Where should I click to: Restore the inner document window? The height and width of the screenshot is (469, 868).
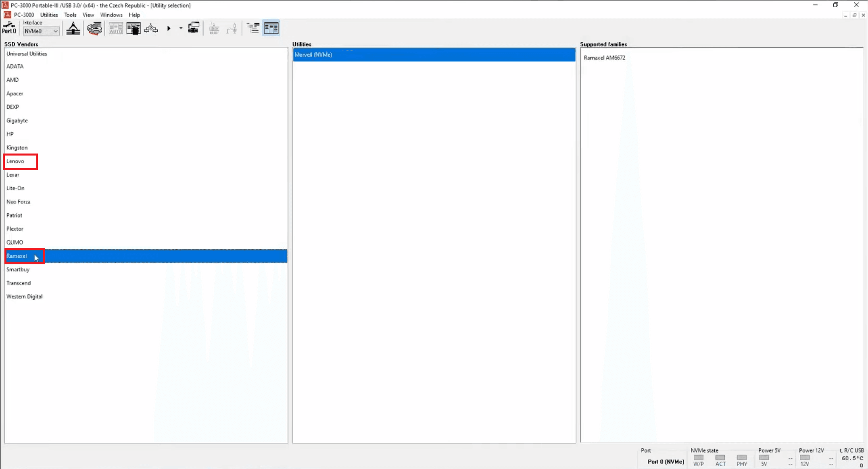point(854,15)
